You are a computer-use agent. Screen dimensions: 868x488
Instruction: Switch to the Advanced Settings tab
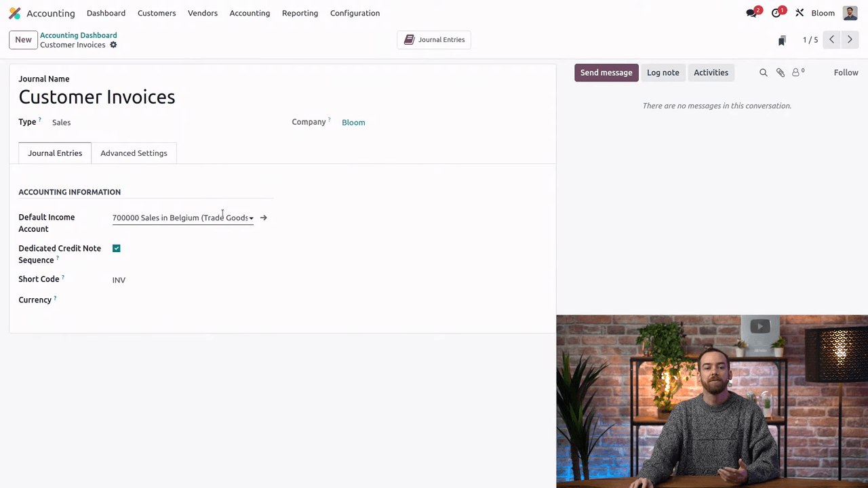pos(134,153)
